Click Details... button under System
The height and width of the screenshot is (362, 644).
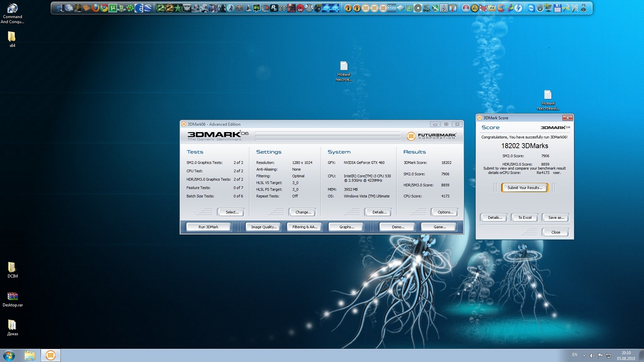pos(379,212)
